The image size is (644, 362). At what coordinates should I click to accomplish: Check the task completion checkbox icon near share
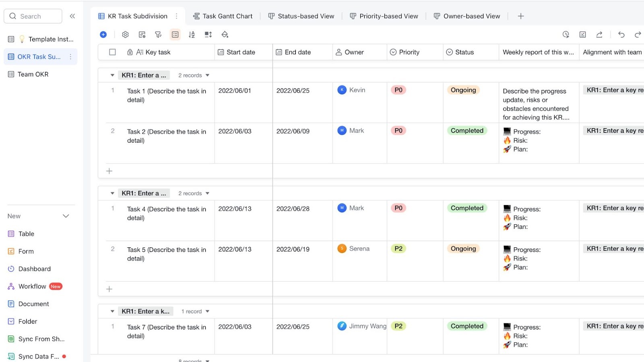click(x=582, y=35)
